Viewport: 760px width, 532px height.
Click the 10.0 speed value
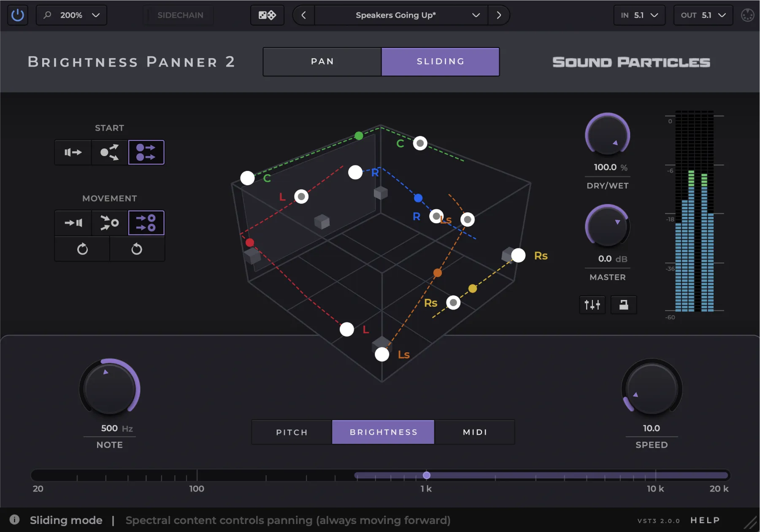click(651, 428)
